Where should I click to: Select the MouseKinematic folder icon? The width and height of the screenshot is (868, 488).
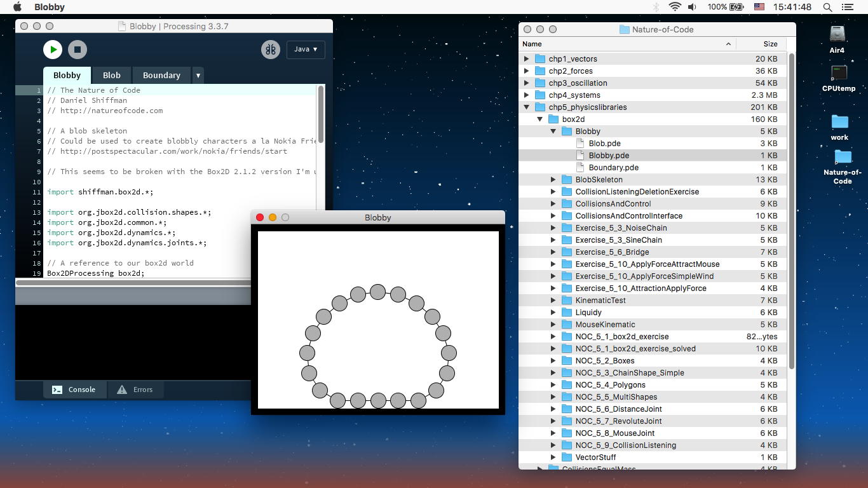(x=567, y=324)
